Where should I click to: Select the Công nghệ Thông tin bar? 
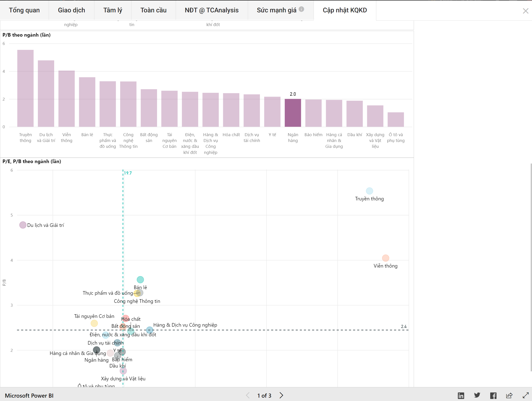pyautogui.click(x=128, y=104)
